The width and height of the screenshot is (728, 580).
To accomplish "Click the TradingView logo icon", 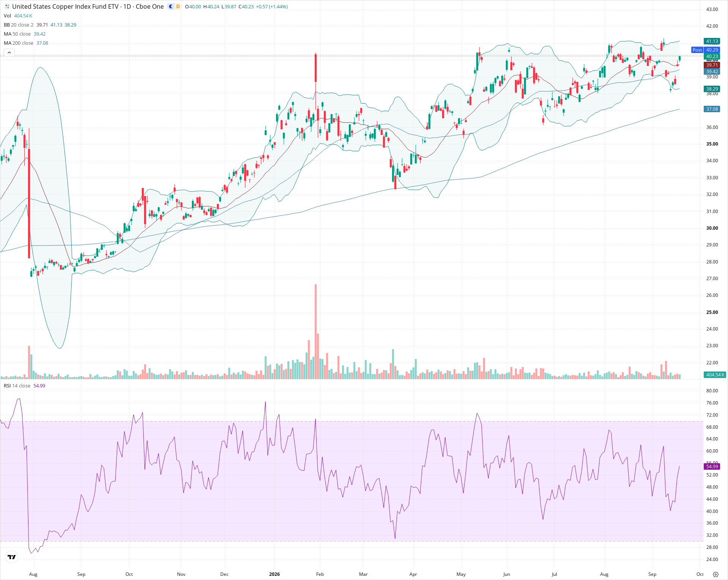I will click(12, 557).
